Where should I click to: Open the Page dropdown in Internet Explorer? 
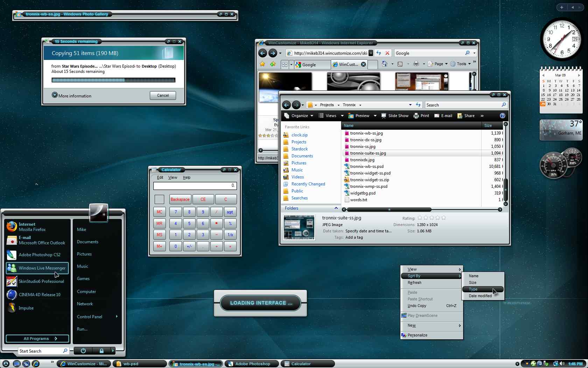click(438, 64)
